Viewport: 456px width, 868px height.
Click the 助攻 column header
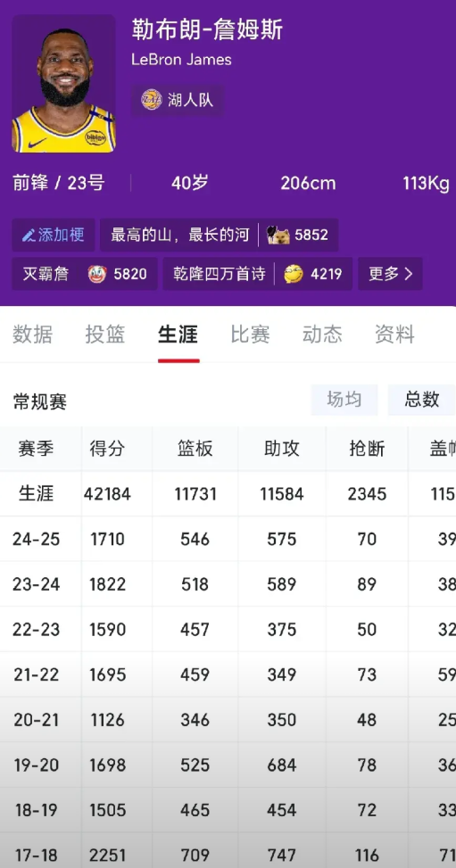281,449
